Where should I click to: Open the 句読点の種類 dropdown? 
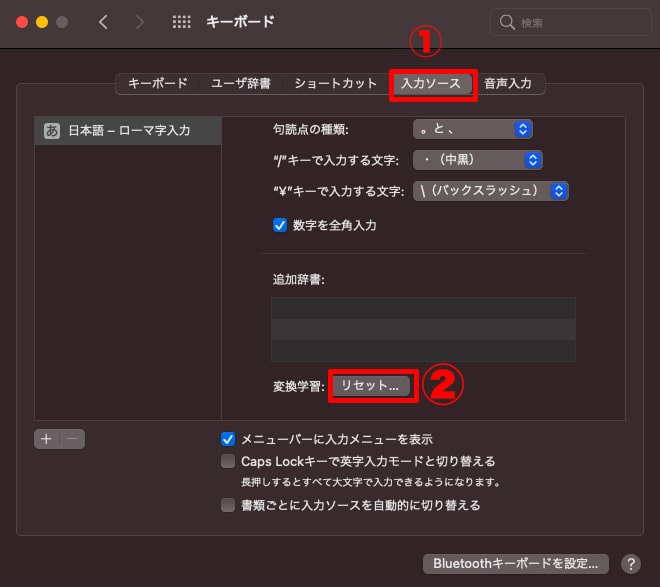[x=472, y=129]
